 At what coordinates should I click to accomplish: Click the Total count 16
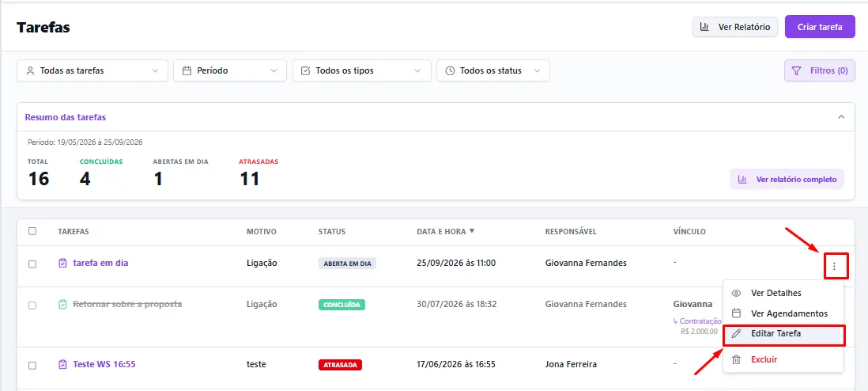pyautogui.click(x=38, y=179)
